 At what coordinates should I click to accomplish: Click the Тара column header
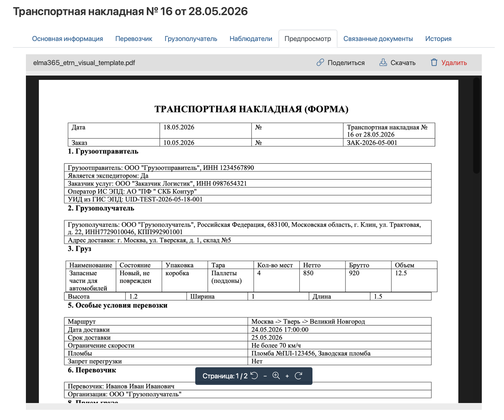pyautogui.click(x=231, y=265)
